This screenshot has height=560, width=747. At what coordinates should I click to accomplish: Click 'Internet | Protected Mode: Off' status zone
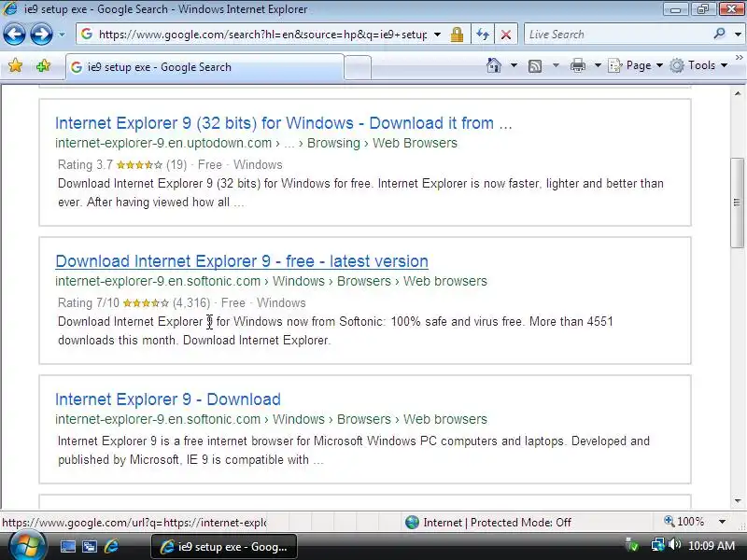[488, 523]
